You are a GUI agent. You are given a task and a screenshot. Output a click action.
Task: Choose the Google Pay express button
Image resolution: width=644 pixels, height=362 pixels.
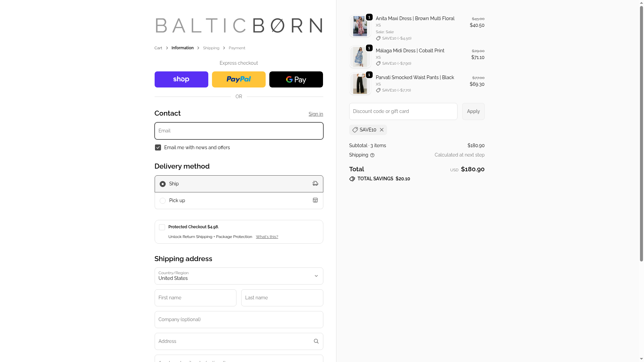coord(296,79)
